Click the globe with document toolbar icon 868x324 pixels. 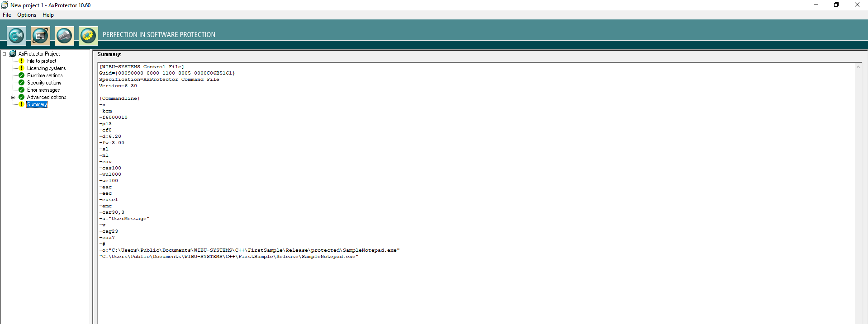point(40,35)
